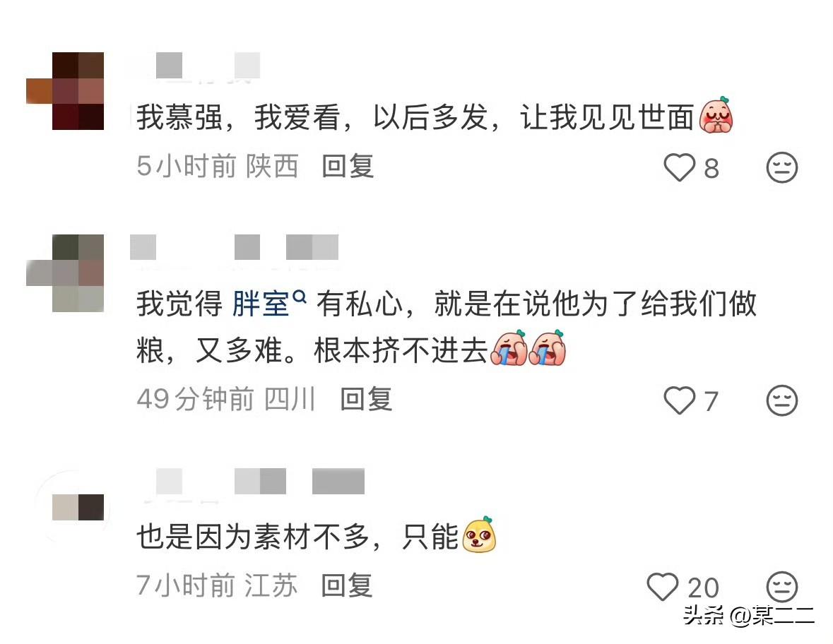The width and height of the screenshot is (833, 644).
Task: Reply to the comment posted 7小时前
Action: 347,585
